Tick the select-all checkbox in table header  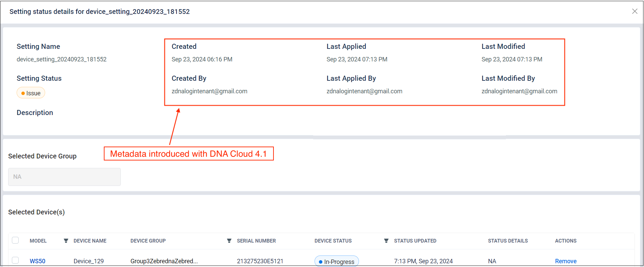click(15, 241)
